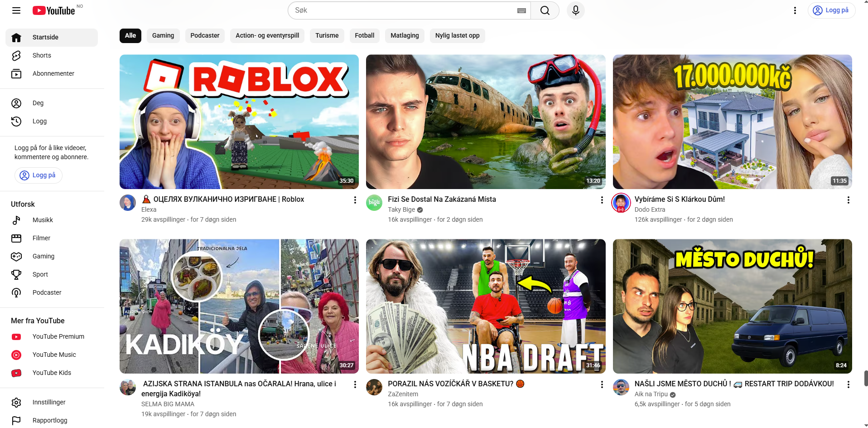868x428 pixels.
Task: Click the magnifier search button
Action: (545, 10)
